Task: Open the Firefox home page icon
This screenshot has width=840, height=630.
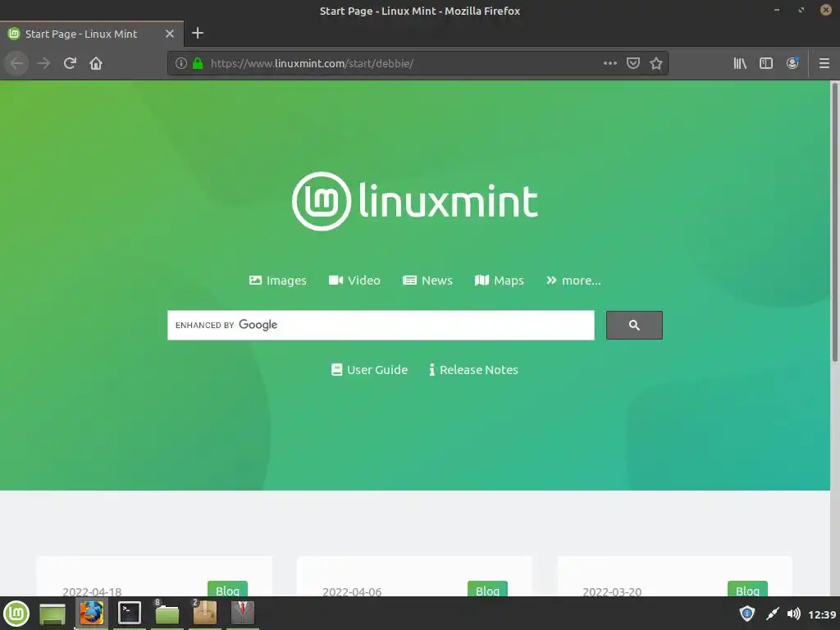Action: [x=96, y=64]
